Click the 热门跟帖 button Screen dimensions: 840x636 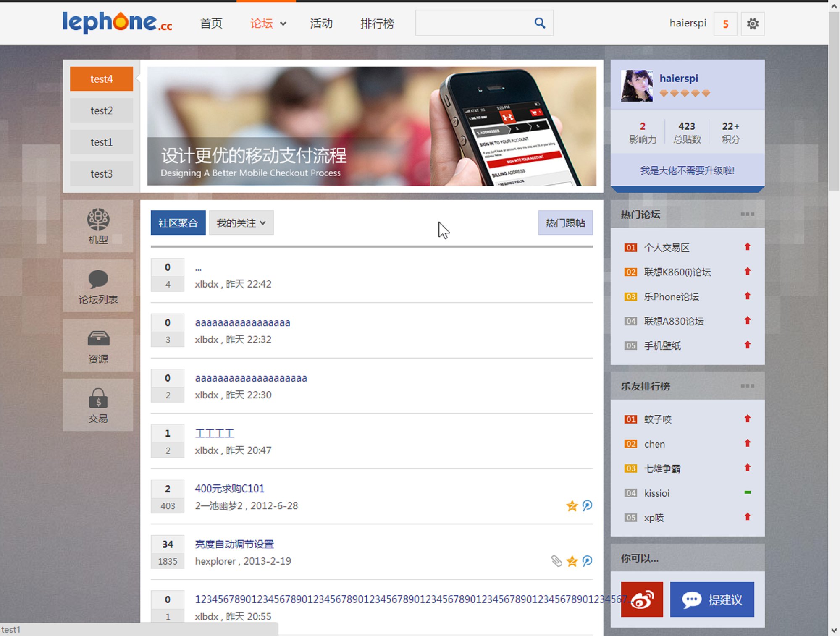(x=565, y=223)
